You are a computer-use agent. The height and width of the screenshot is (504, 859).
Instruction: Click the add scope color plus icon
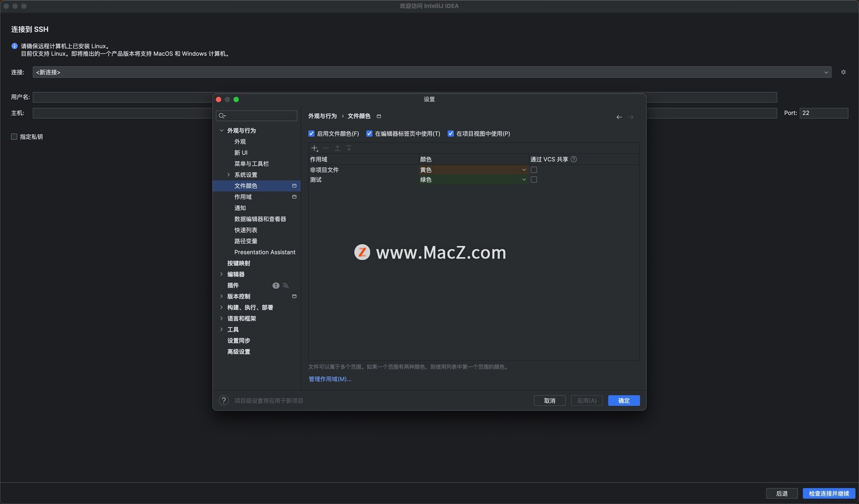315,148
